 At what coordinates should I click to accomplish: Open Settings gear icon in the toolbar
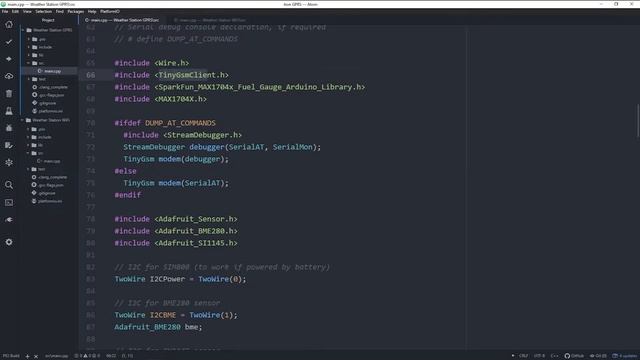click(x=9, y=242)
